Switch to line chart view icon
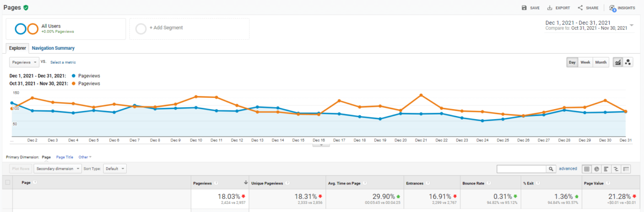 pyautogui.click(x=618, y=62)
